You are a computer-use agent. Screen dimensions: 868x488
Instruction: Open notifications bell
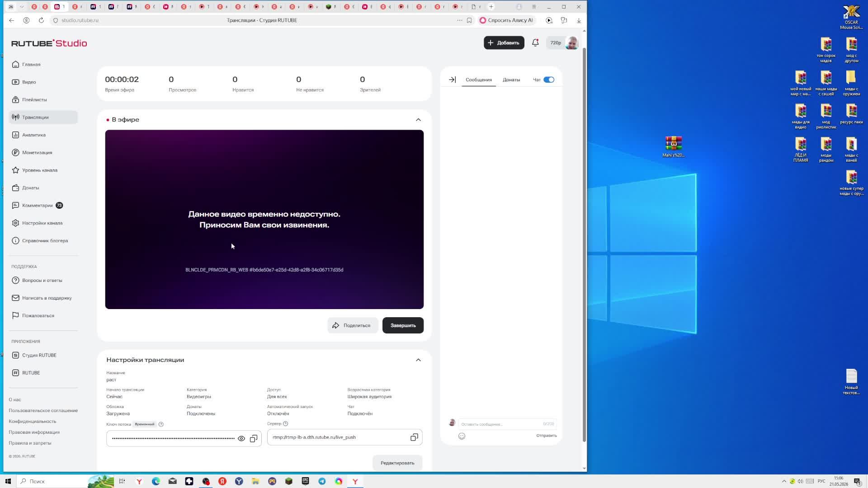pyautogui.click(x=535, y=43)
